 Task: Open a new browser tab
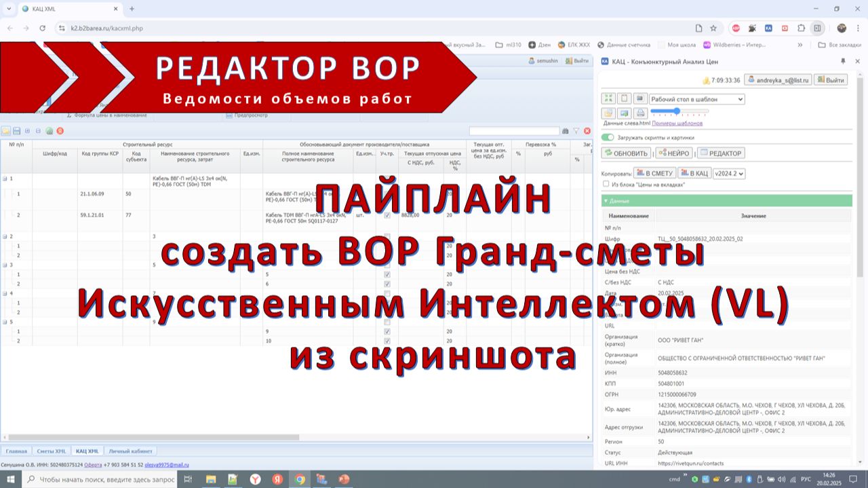coord(132,9)
